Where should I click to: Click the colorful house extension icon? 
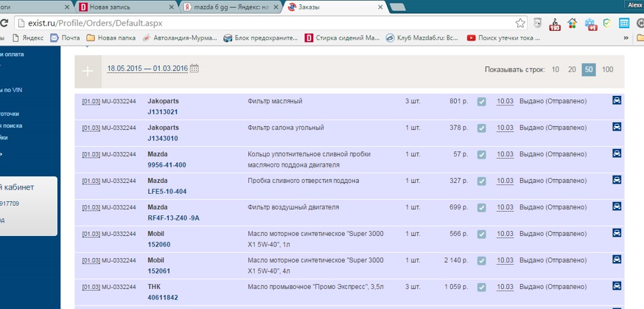coord(572,23)
